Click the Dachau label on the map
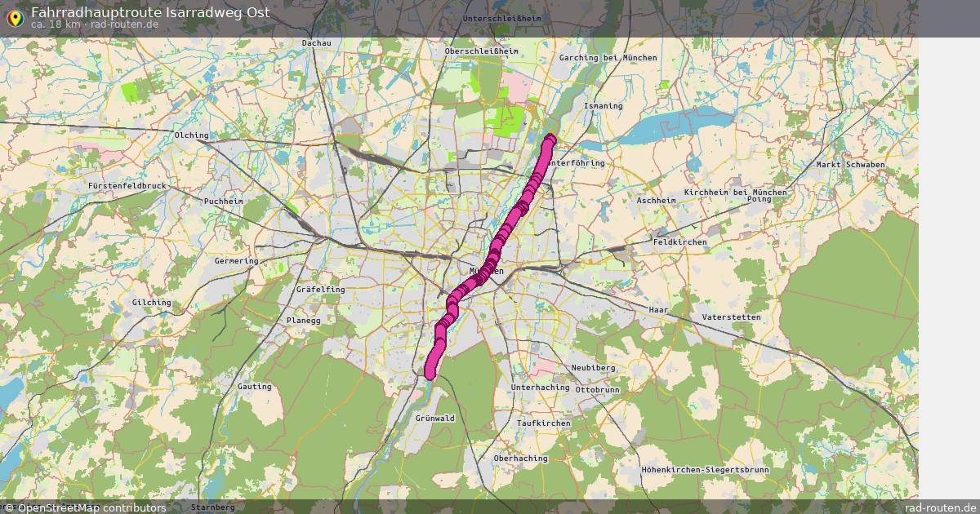 tap(316, 42)
